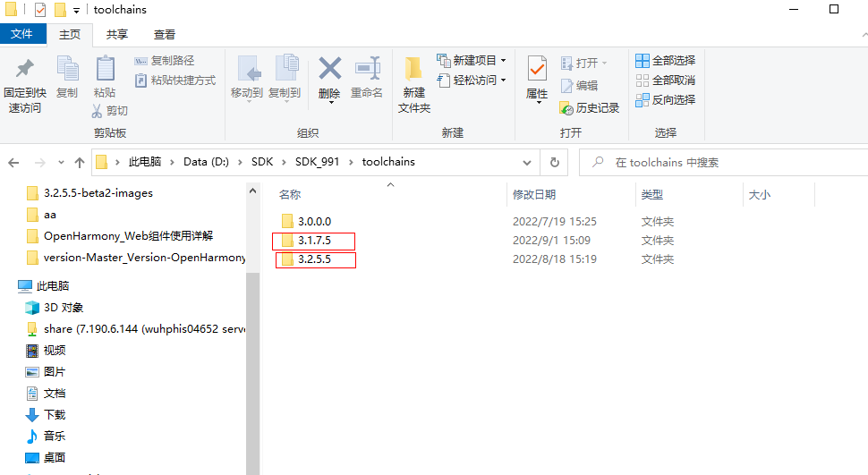Create a new folder via ribbon icon
Image resolution: width=868 pixels, height=475 pixels.
[413, 70]
